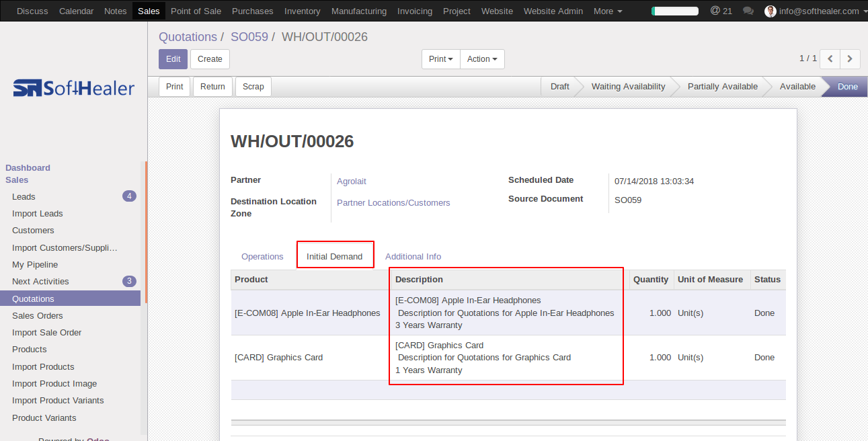Open the Purchases menu

pos(252,11)
